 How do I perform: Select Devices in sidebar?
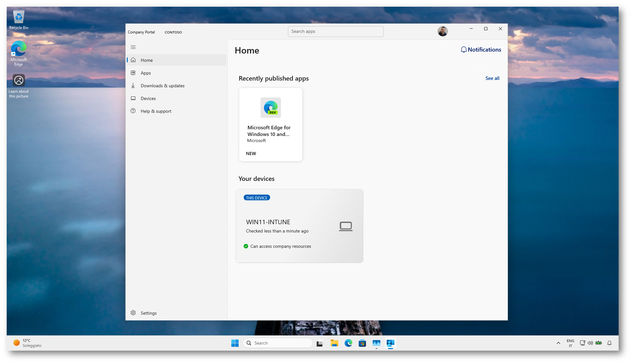tap(148, 98)
